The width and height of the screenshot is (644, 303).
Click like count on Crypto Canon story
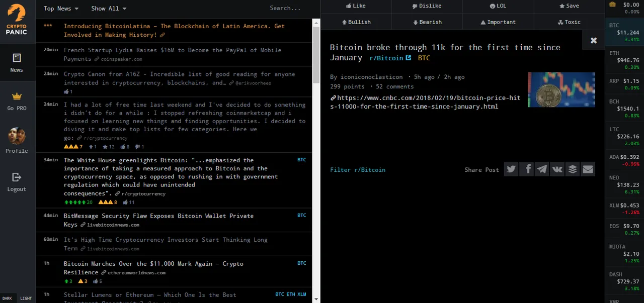[68, 91]
